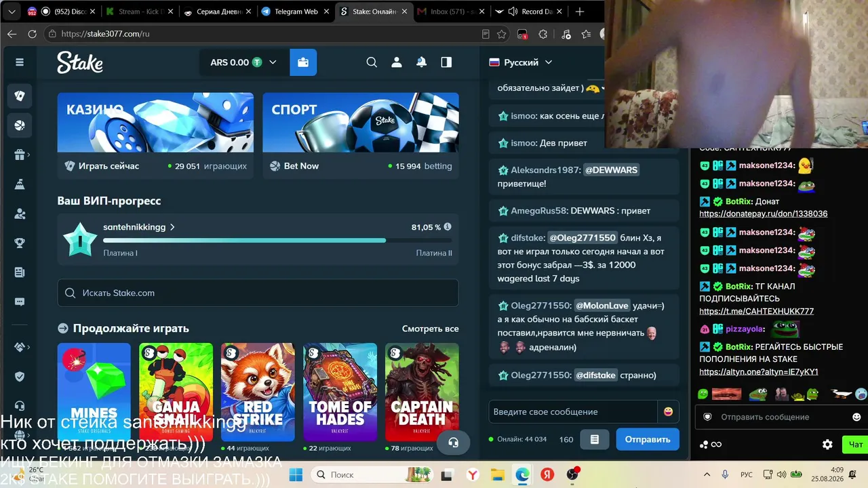Image resolution: width=868 pixels, height=488 pixels.
Task: Open the Red Strike game tile
Action: point(258,392)
